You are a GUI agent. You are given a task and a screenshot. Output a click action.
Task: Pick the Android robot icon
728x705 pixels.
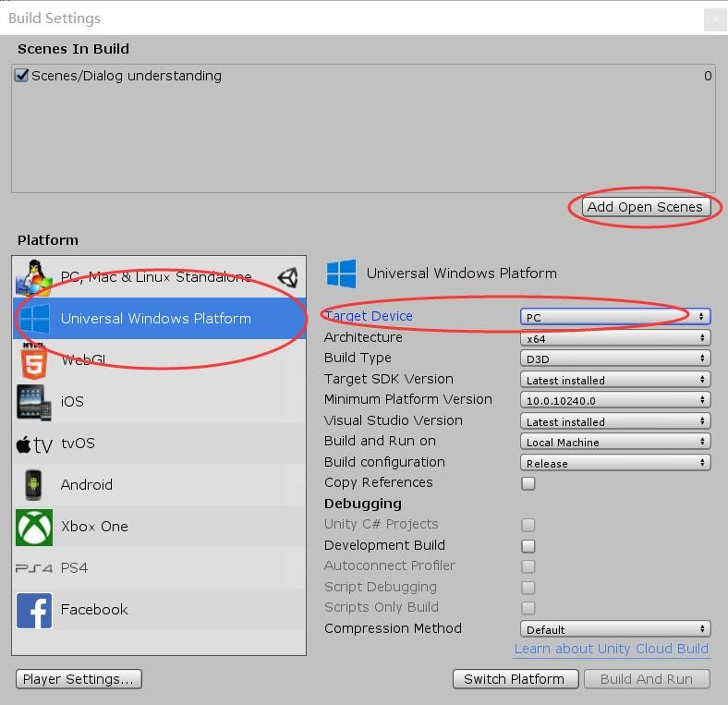pos(33,484)
